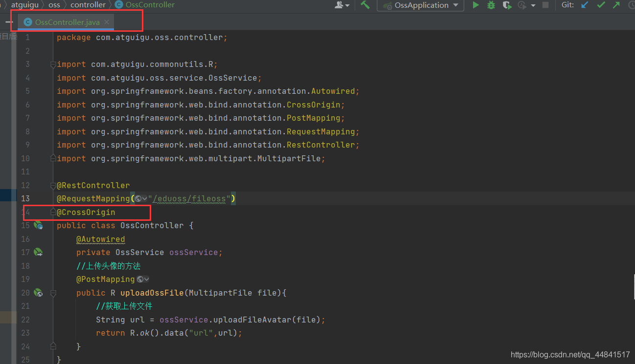635x364 pixels.
Task: Click Spring bean gutter icon beside OssController class
Action: coord(38,225)
